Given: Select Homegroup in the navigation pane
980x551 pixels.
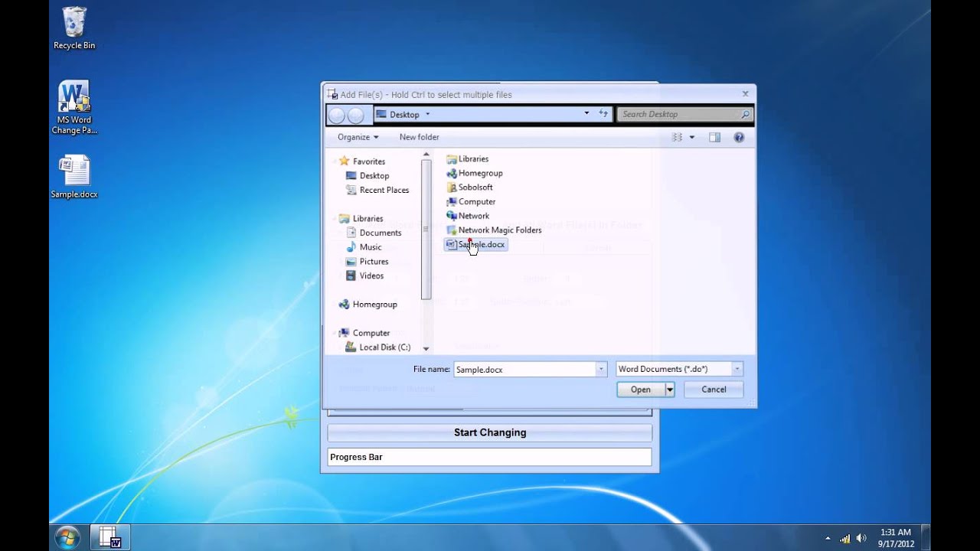Looking at the screenshot, I should [367, 305].
